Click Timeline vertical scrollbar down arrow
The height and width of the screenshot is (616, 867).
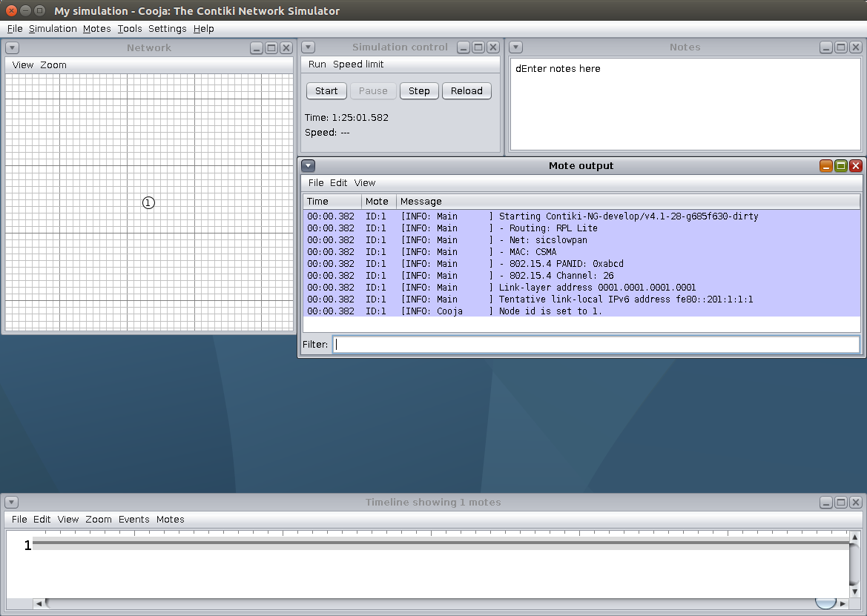click(855, 592)
